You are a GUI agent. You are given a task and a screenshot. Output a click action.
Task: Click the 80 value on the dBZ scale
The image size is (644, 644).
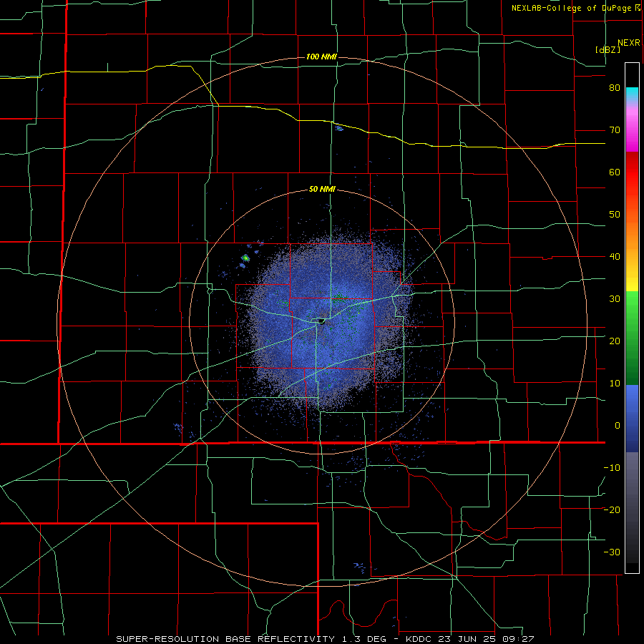tap(615, 87)
